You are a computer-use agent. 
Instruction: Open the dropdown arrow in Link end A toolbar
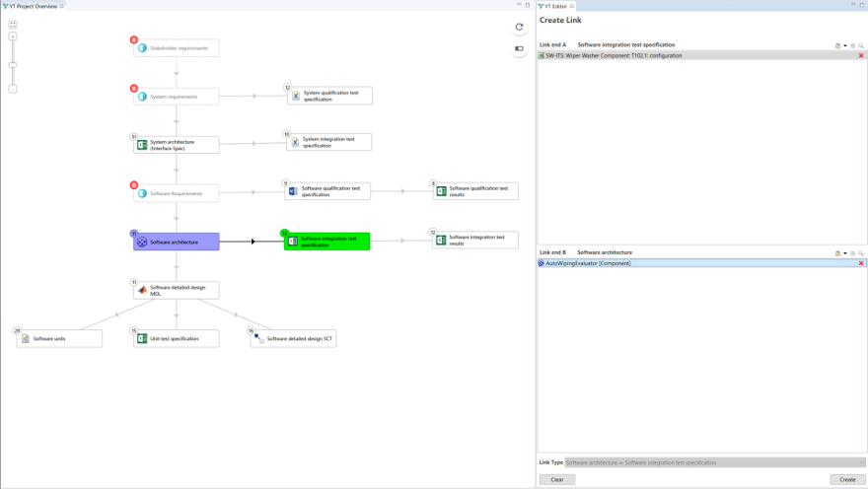844,46
